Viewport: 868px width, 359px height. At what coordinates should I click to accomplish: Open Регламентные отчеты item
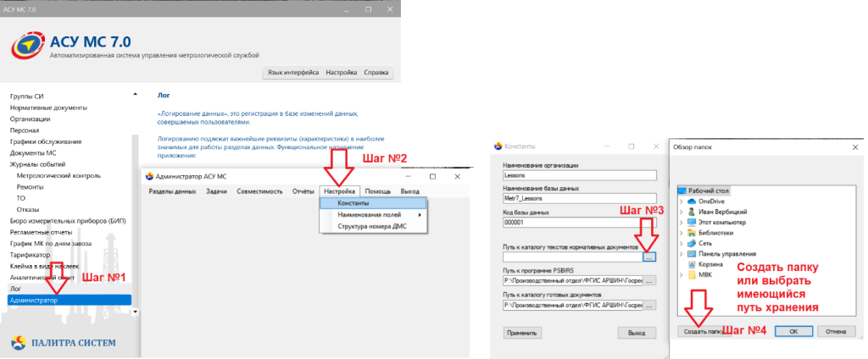tap(41, 232)
